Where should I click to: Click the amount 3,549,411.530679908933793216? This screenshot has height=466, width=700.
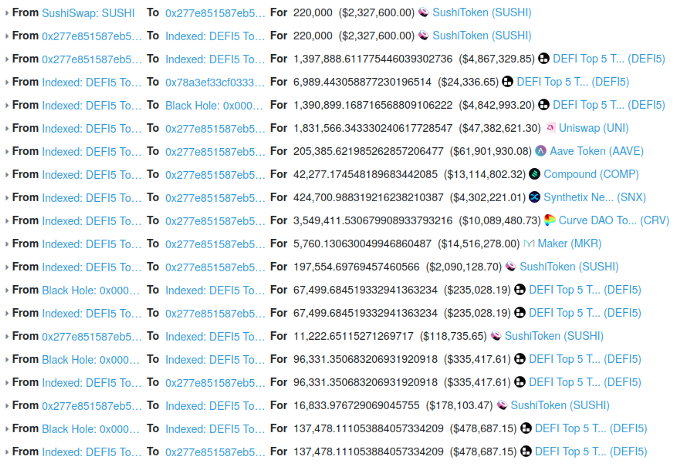[x=373, y=221]
